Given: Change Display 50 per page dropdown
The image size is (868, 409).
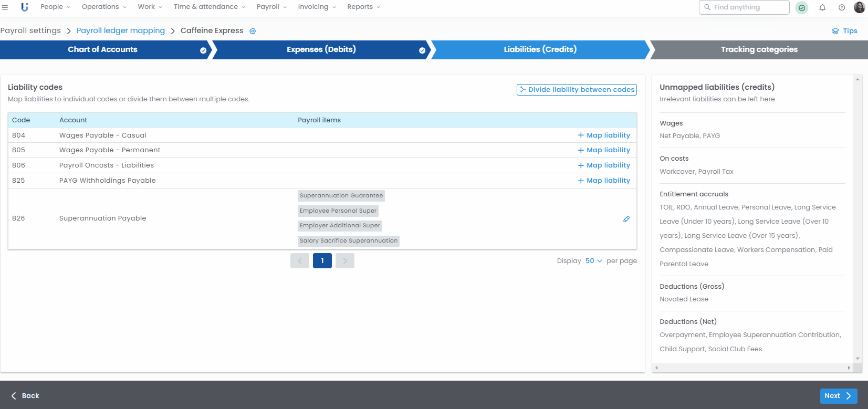Looking at the screenshot, I should click(593, 261).
